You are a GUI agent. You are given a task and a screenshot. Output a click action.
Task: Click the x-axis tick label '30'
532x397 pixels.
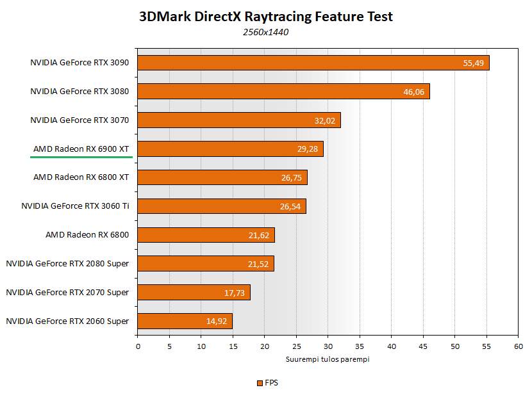[x=328, y=346]
